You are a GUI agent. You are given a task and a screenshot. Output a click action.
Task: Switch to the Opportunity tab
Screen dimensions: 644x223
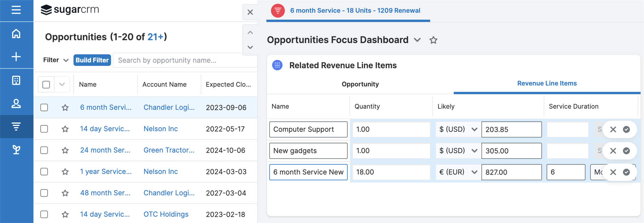[360, 84]
